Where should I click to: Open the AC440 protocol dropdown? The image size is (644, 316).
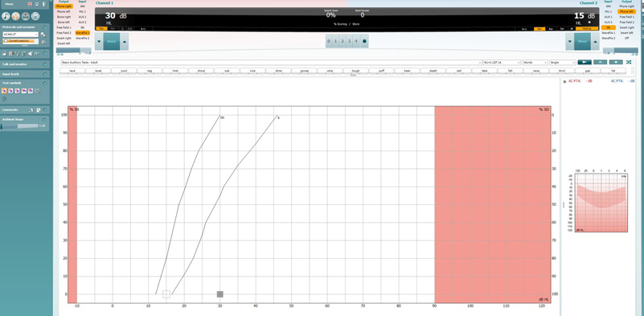(x=20, y=35)
